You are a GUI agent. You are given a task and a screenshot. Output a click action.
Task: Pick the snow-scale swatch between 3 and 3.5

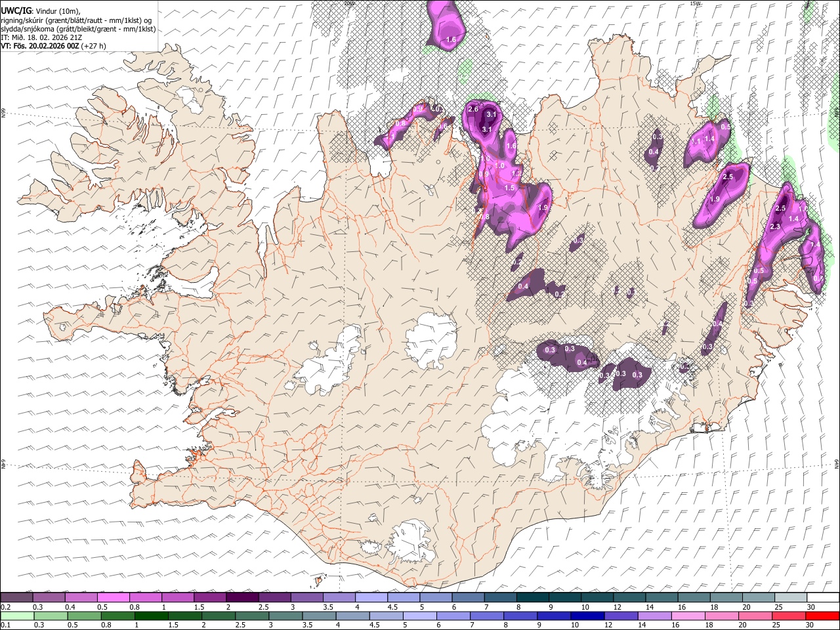click(x=306, y=598)
